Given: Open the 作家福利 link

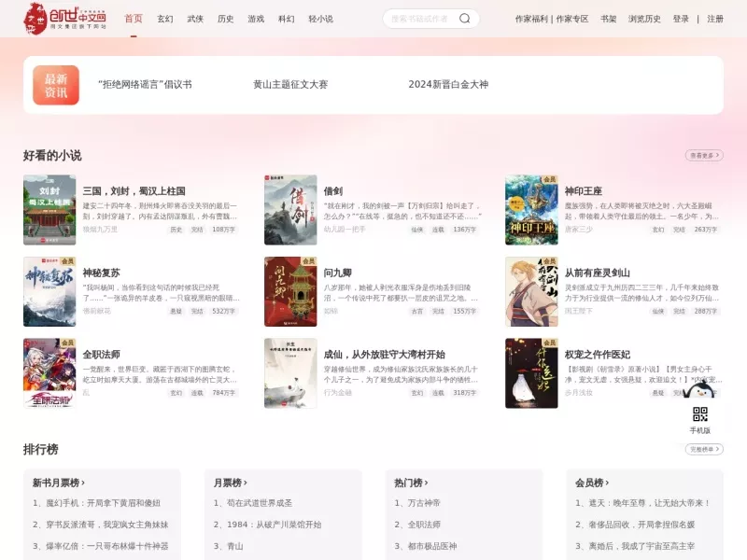Looking at the screenshot, I should click(x=531, y=19).
